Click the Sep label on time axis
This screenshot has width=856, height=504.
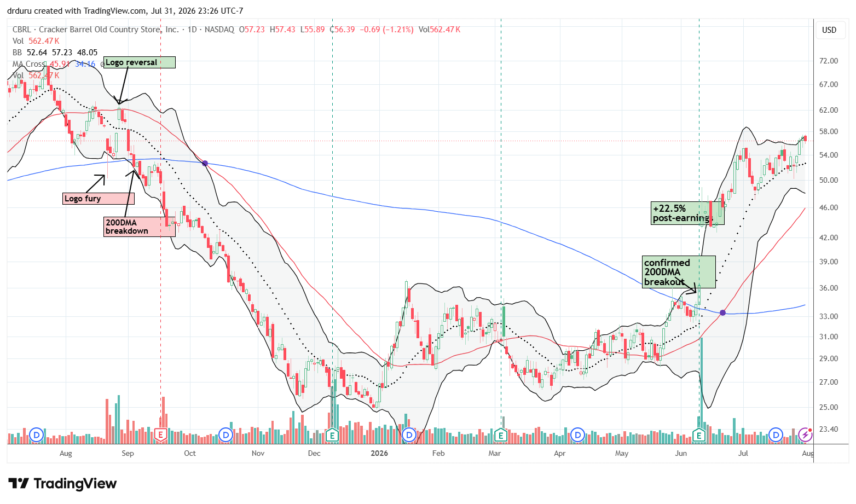click(128, 453)
